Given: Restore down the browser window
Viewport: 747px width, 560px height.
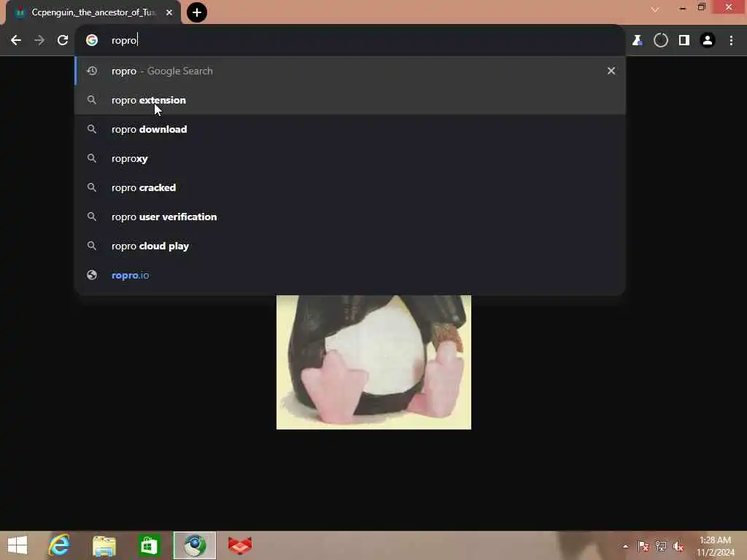Looking at the screenshot, I should [702, 7].
